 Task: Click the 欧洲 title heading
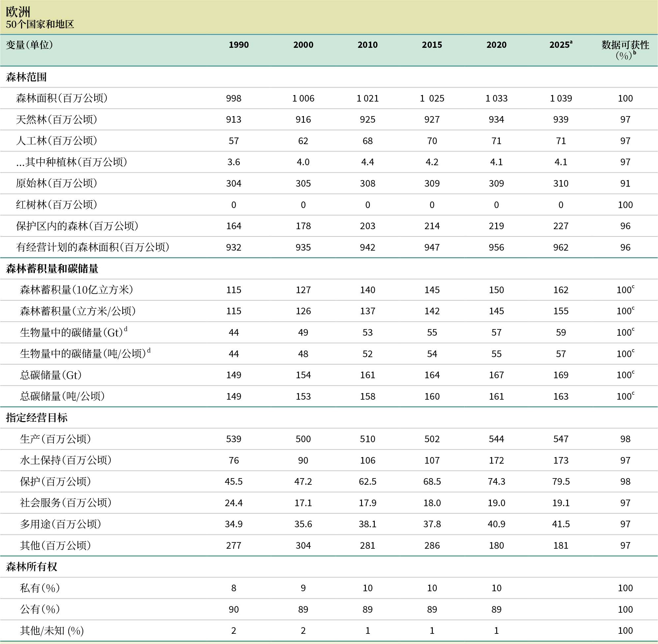point(18,12)
